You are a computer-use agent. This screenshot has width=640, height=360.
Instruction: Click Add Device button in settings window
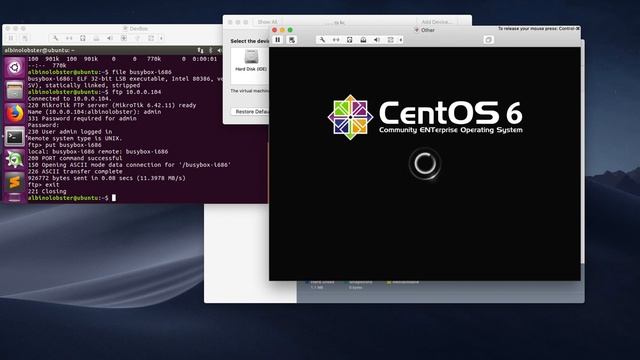coord(436,22)
